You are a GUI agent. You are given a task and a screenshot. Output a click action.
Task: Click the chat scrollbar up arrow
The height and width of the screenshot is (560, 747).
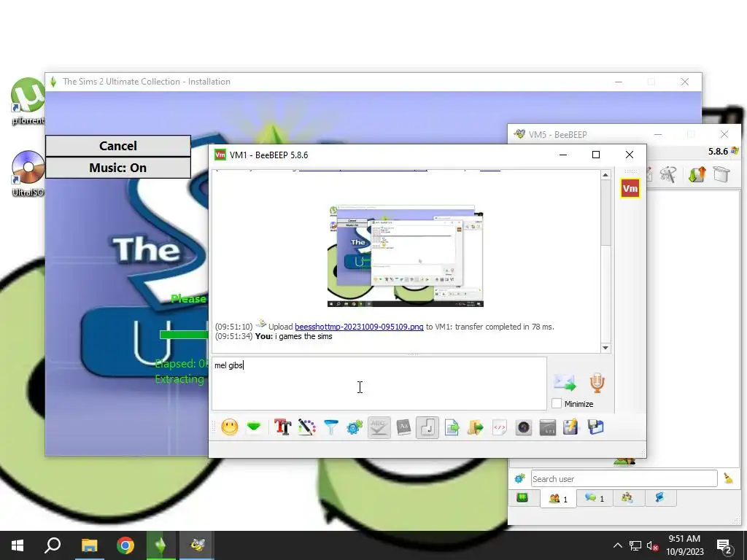(605, 175)
